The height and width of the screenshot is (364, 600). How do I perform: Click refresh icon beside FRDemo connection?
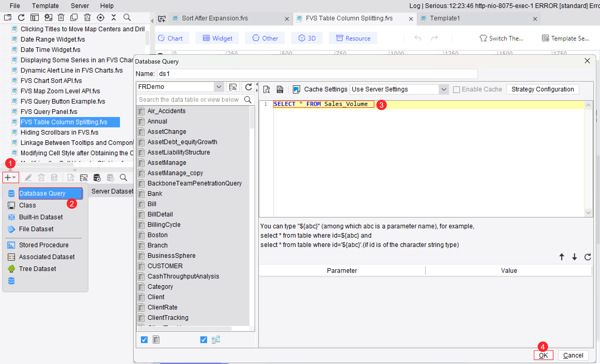[x=248, y=87]
